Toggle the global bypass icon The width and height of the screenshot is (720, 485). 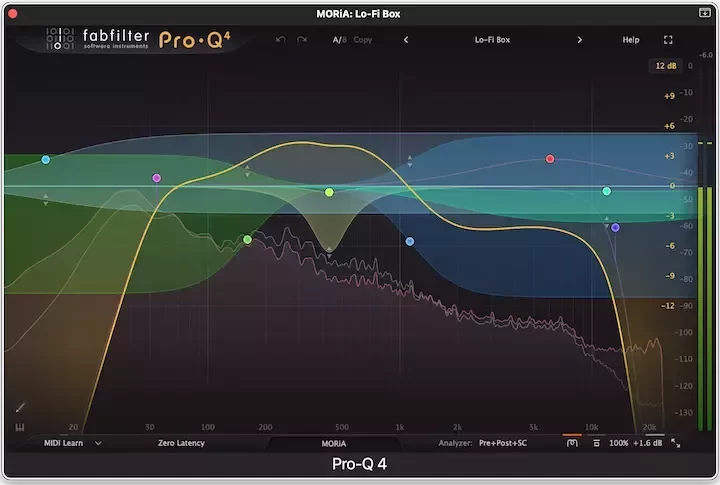[x=572, y=443]
